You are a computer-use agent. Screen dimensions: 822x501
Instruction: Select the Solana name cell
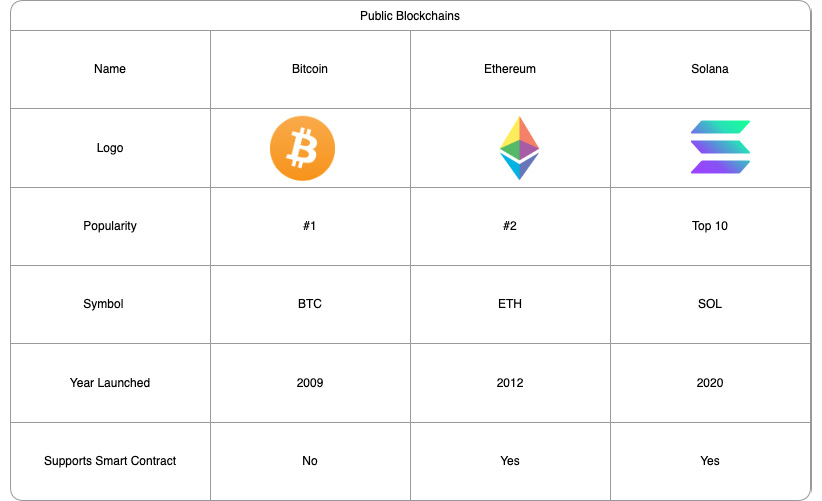tap(710, 69)
